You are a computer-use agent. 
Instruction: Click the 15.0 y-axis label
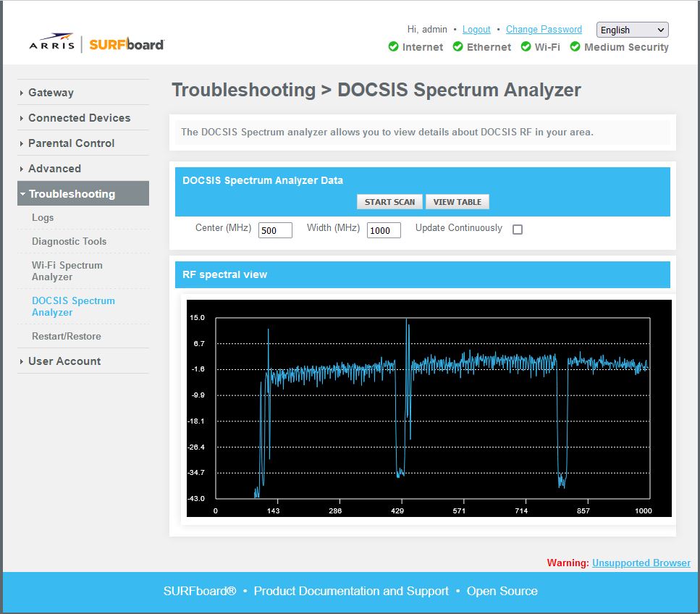point(197,317)
